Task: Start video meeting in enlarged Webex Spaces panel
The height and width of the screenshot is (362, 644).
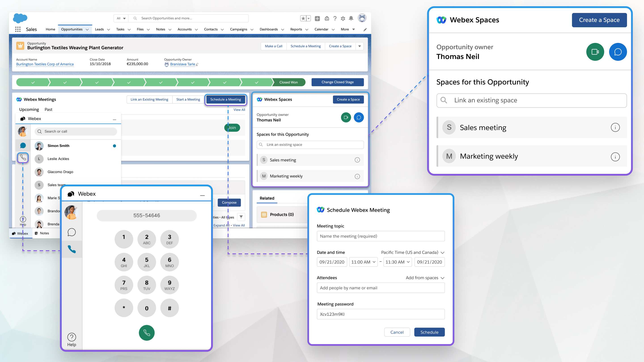Action: (x=595, y=52)
